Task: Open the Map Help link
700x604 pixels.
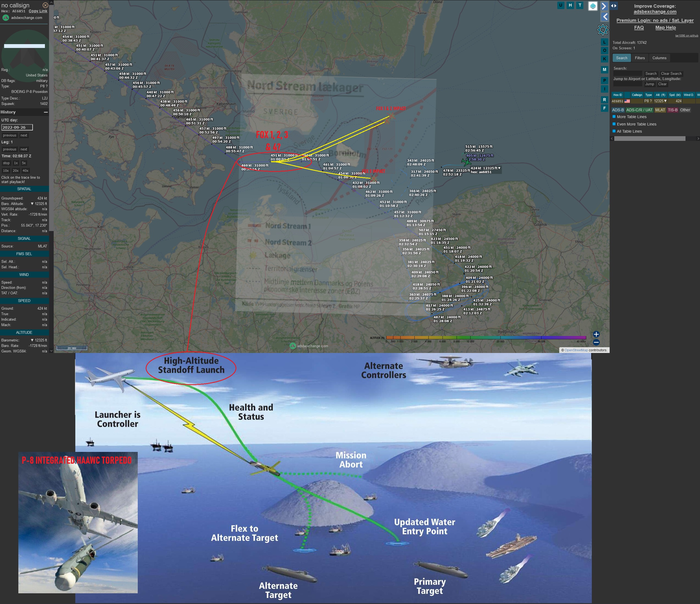Action: (x=665, y=27)
